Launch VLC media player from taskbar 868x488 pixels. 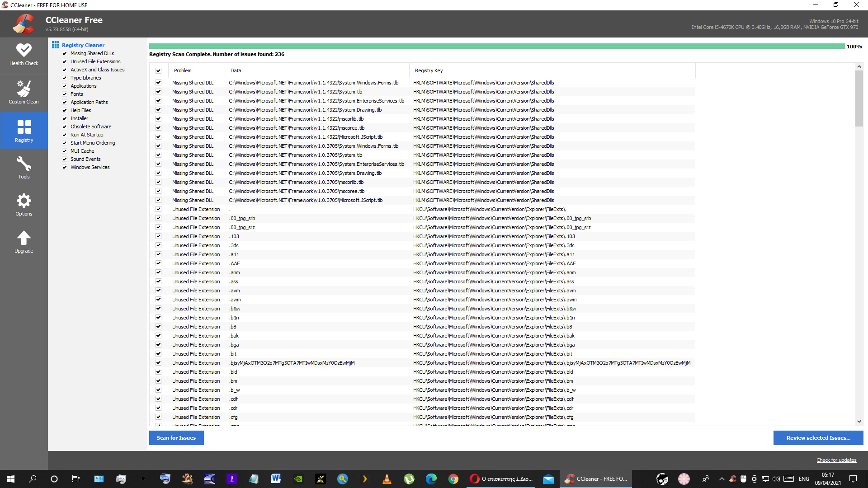click(387, 479)
